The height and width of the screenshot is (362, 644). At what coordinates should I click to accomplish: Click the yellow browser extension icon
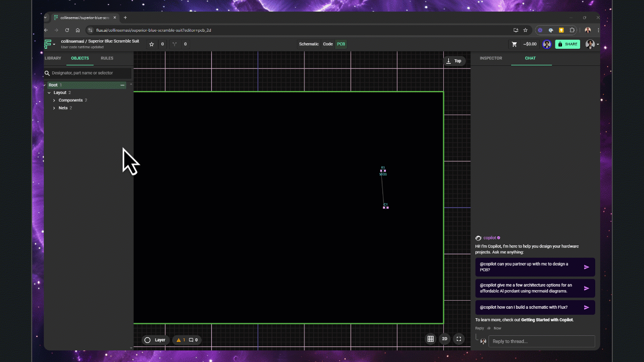[561, 30]
